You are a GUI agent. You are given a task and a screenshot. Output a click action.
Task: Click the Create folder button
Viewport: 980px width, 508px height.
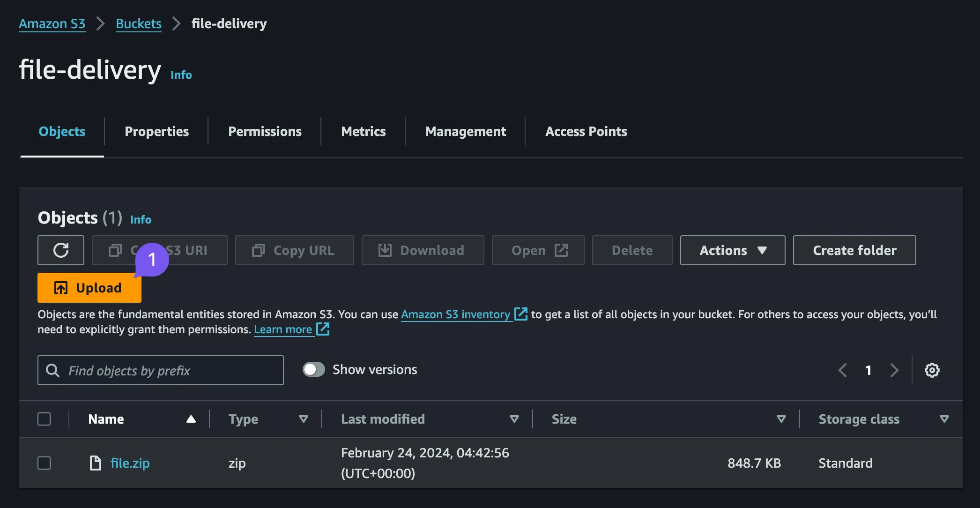(854, 250)
